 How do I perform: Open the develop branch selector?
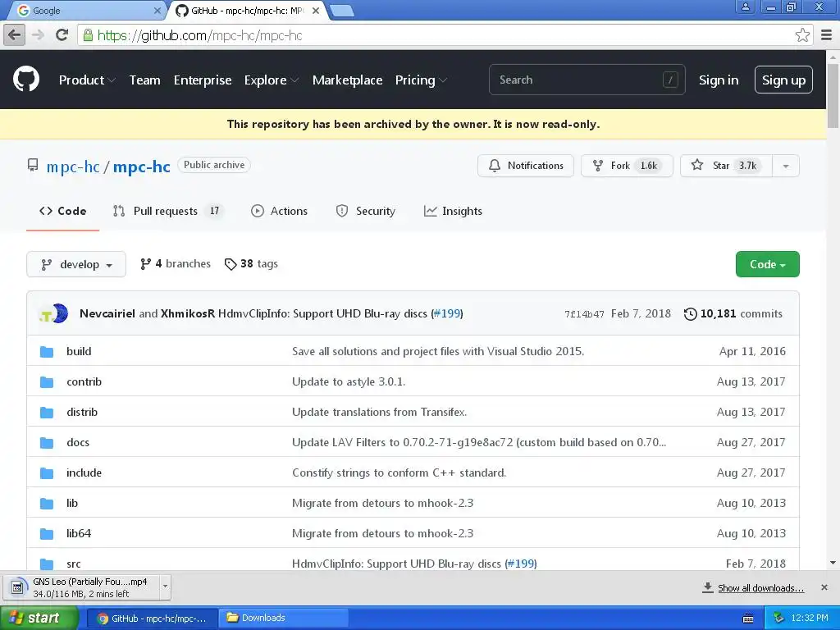point(76,264)
